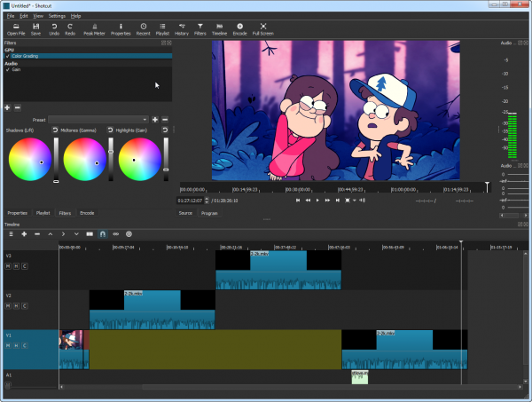532x402 pixels.
Task: Uncheck the Gain audio filter
Action: click(7, 69)
